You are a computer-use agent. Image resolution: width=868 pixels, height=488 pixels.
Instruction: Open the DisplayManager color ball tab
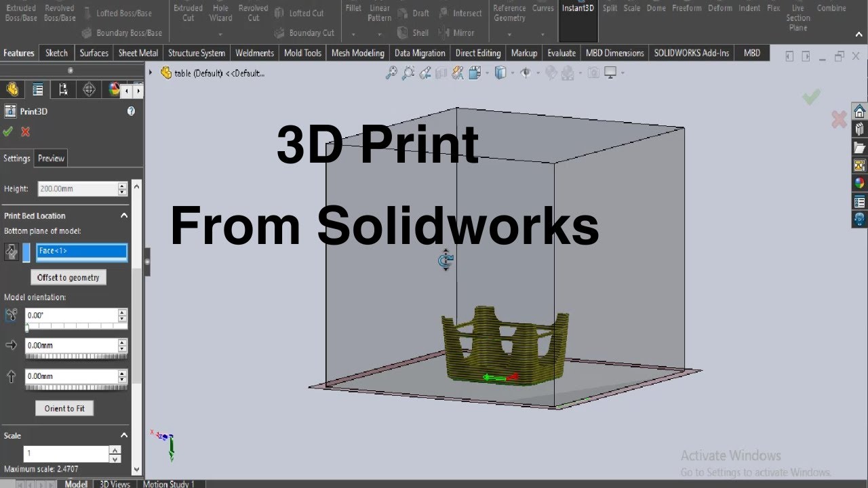pyautogui.click(x=114, y=89)
